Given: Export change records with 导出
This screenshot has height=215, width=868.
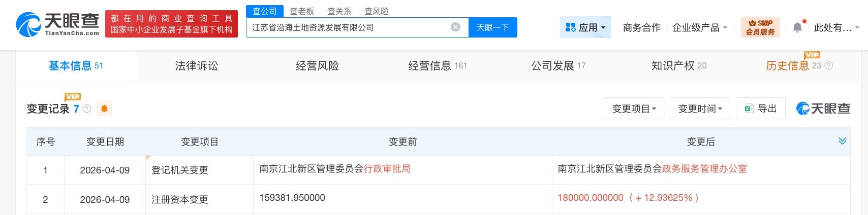Looking at the screenshot, I should (761, 109).
